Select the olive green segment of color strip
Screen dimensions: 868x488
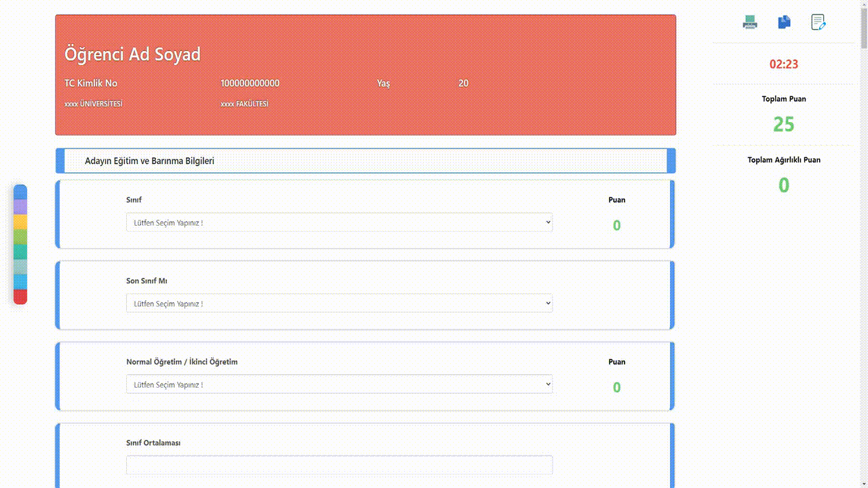click(20, 237)
